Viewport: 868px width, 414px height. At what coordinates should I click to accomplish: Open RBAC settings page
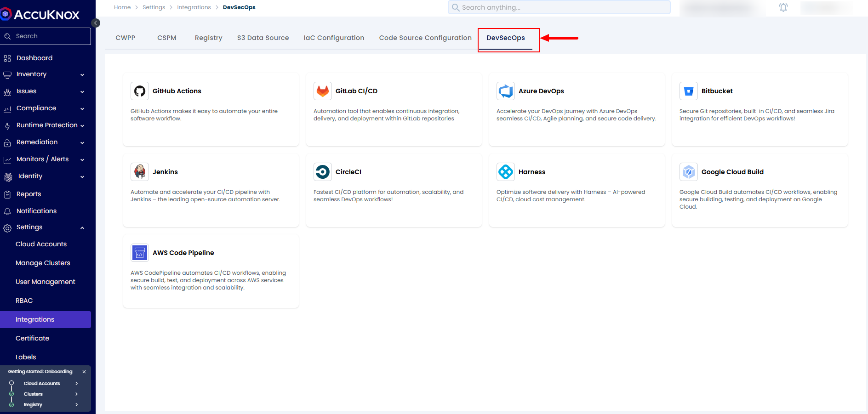point(24,301)
